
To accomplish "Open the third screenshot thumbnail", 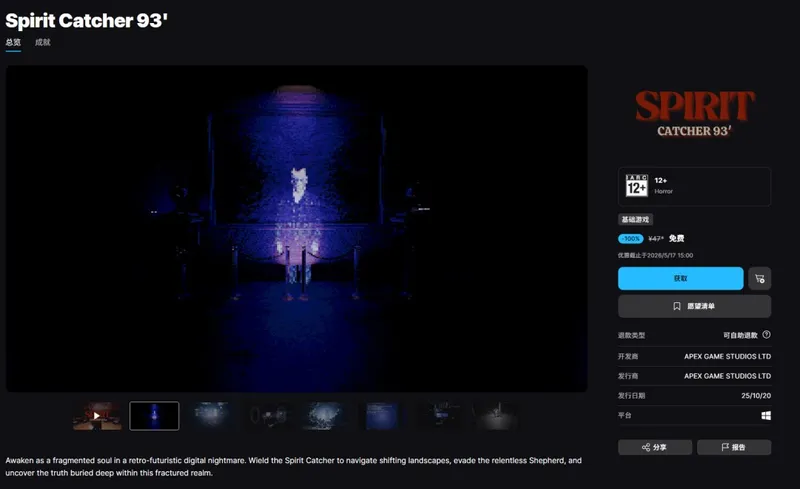I will point(211,415).
